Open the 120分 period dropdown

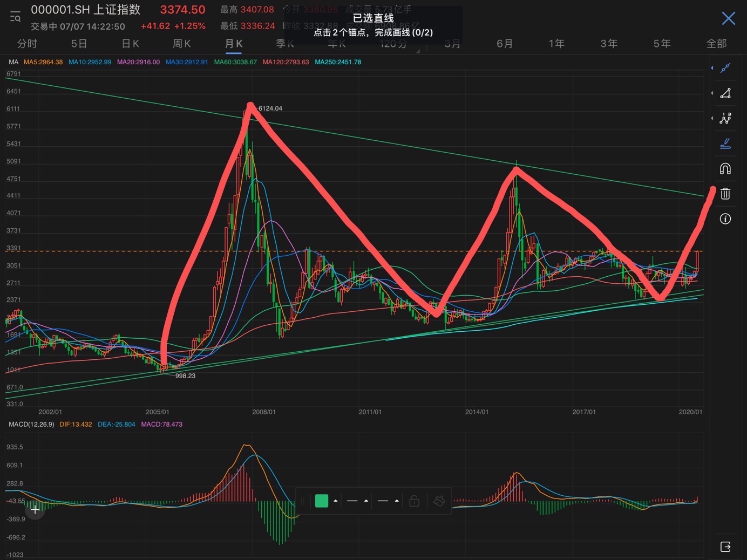(x=394, y=44)
